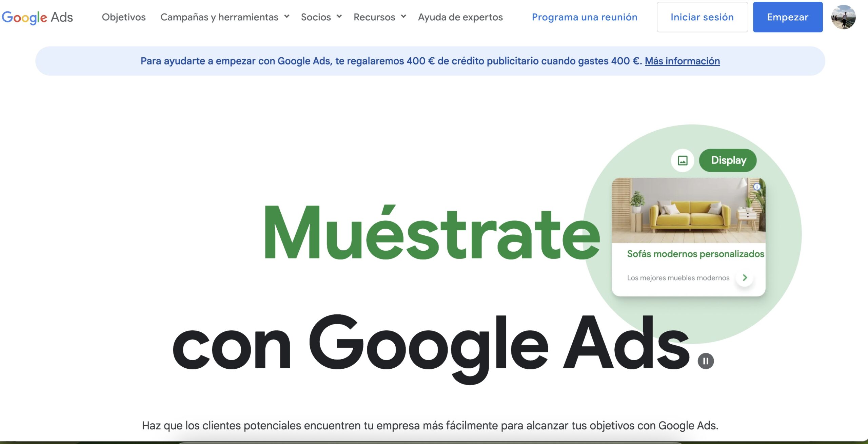This screenshot has height=444, width=868.
Task: Open the Recursos menu
Action: [x=374, y=17]
